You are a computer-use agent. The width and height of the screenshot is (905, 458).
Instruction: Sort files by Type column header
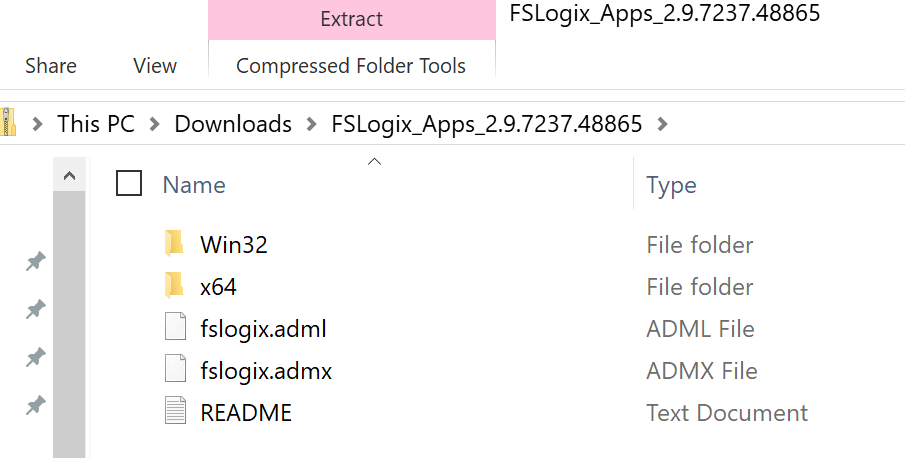point(671,185)
